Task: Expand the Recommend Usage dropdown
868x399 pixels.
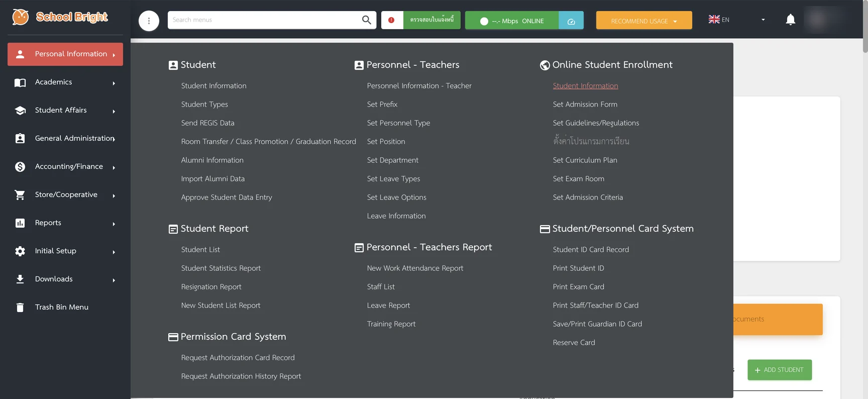Action: pos(644,21)
